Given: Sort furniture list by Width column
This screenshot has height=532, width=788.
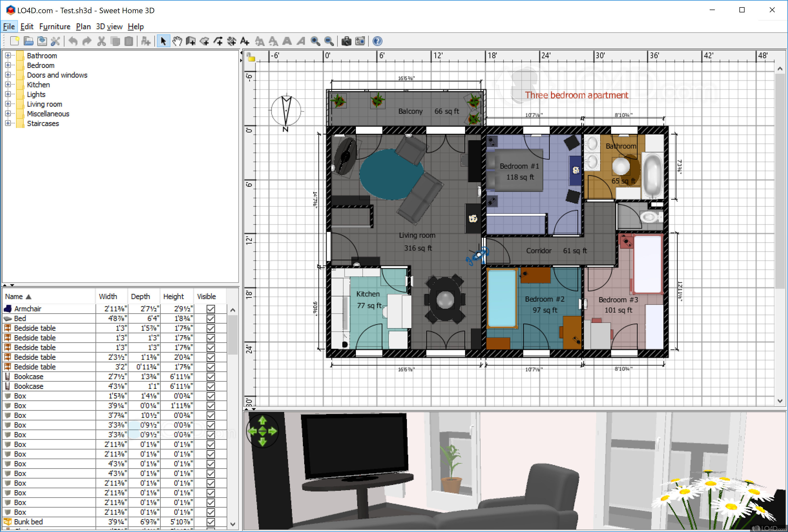Looking at the screenshot, I should [108, 296].
